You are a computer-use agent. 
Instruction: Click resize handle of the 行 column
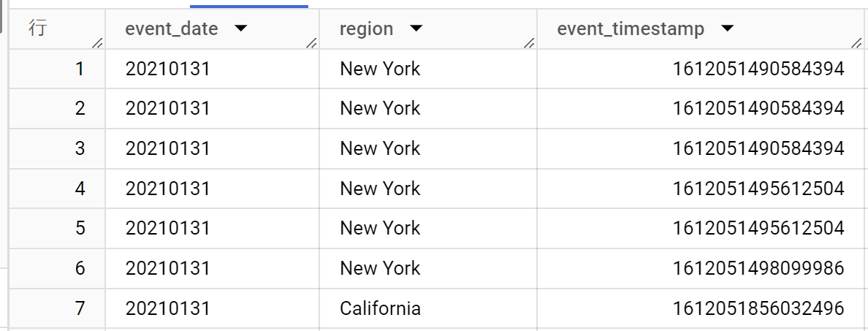point(97,45)
